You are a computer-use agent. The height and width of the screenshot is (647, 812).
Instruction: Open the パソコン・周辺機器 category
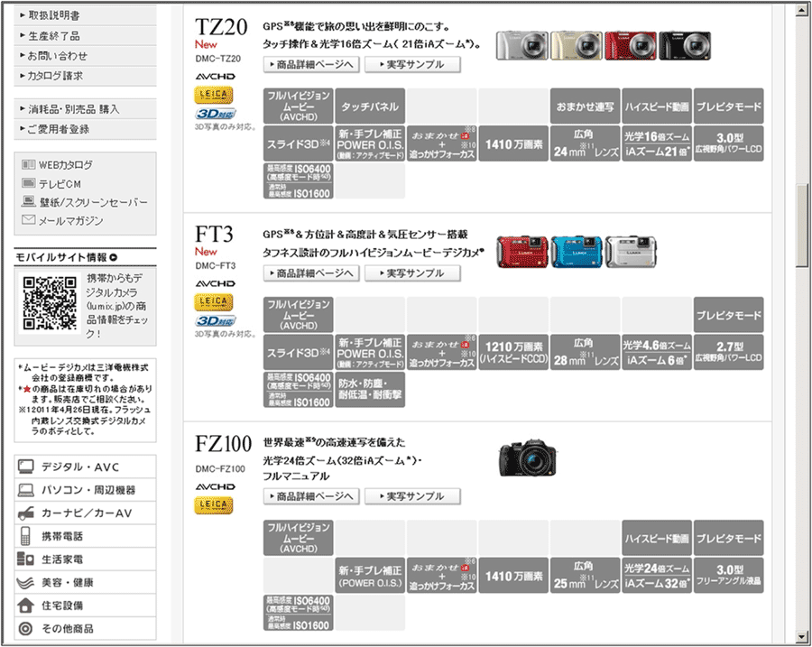pos(86,489)
